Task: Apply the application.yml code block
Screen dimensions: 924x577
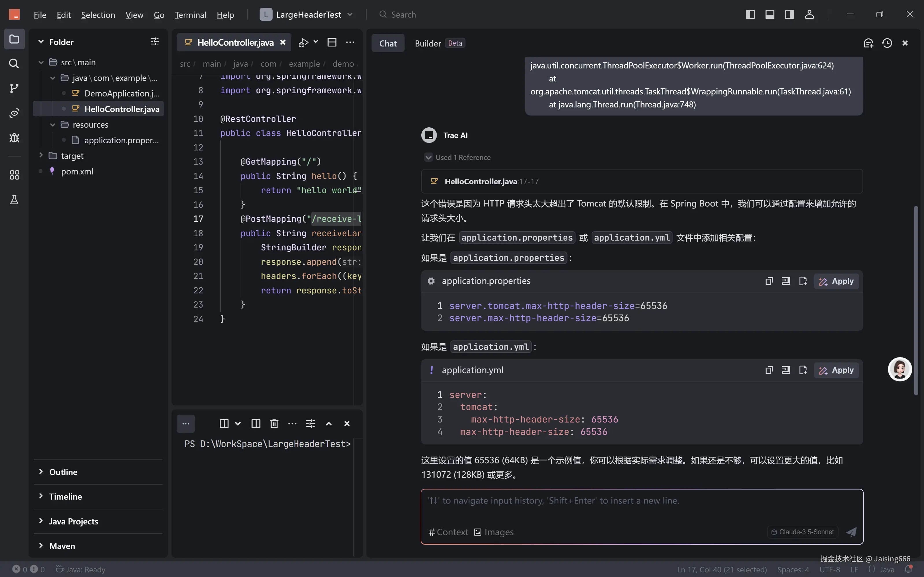Action: tap(836, 370)
